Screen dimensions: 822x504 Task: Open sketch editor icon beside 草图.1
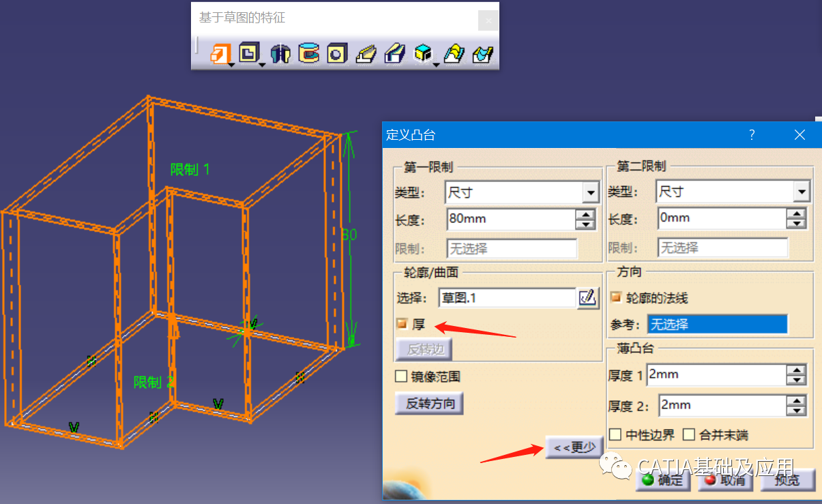[588, 297]
